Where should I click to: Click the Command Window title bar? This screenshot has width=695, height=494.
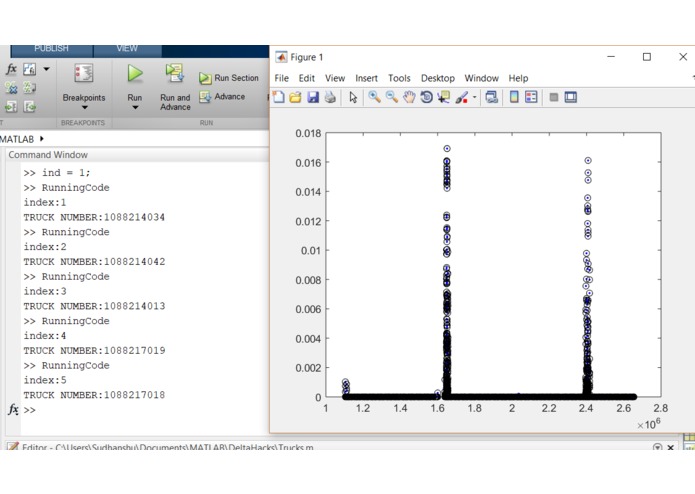click(137, 155)
